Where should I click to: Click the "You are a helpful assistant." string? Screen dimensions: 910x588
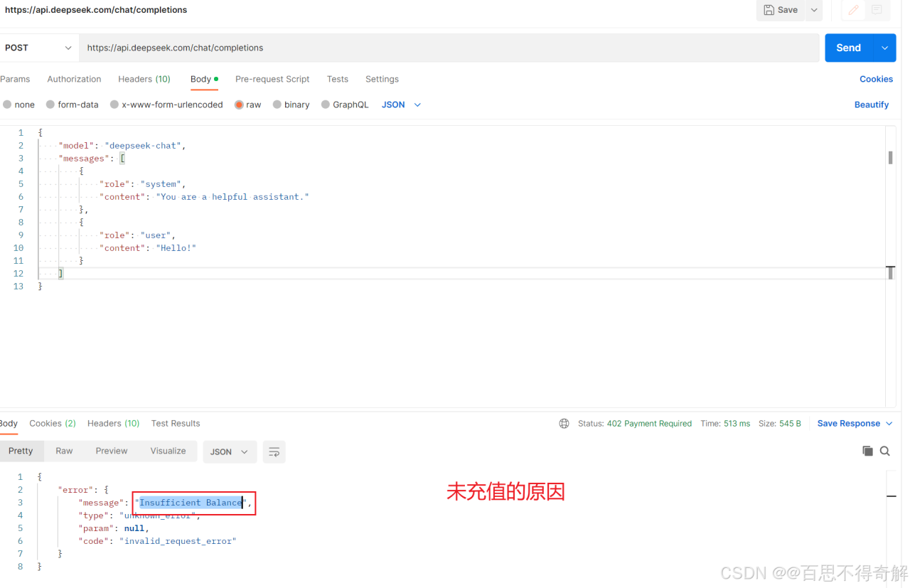(x=232, y=196)
